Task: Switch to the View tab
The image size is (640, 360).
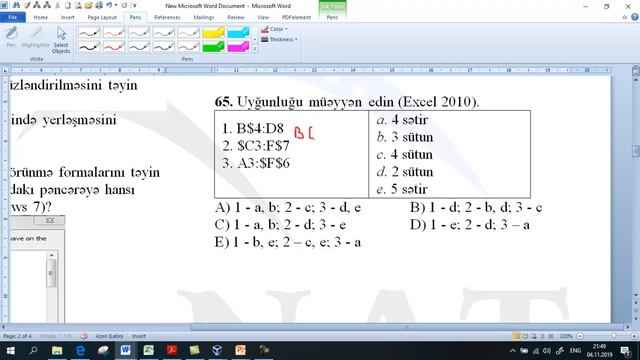Action: 263,18
